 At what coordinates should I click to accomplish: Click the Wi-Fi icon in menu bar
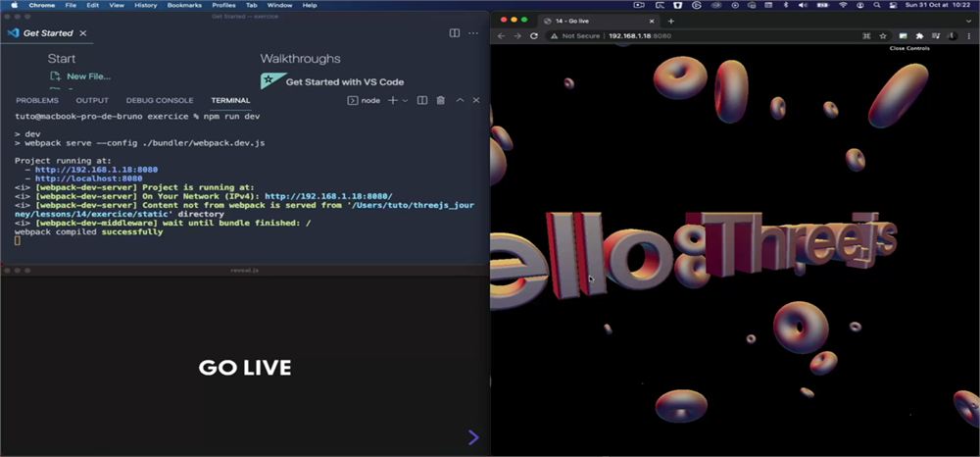843,5
